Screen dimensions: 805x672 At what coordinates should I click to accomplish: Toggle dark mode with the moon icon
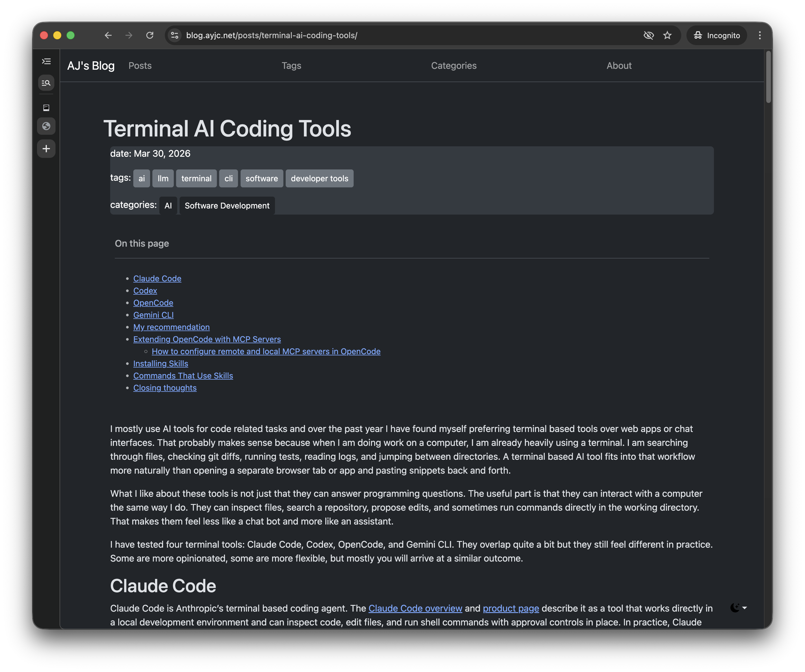[734, 608]
